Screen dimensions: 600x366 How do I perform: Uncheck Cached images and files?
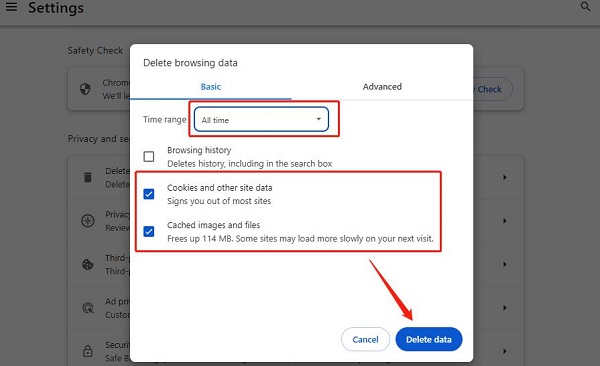[x=149, y=231]
